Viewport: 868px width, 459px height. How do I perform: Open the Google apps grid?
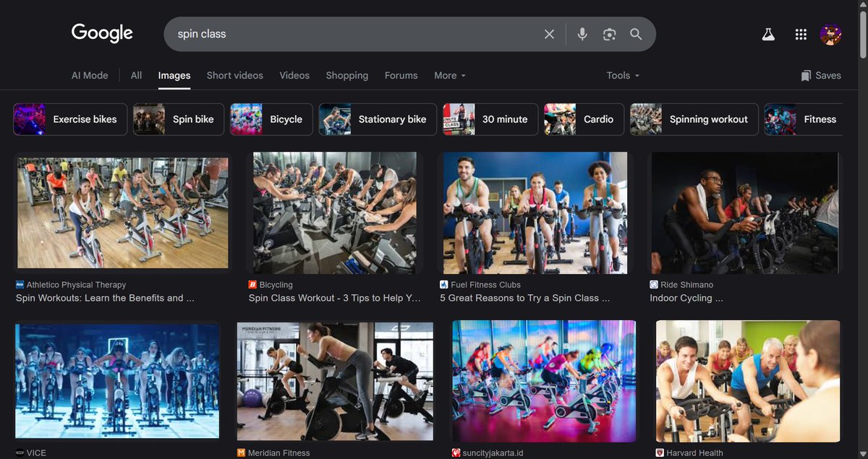(801, 33)
